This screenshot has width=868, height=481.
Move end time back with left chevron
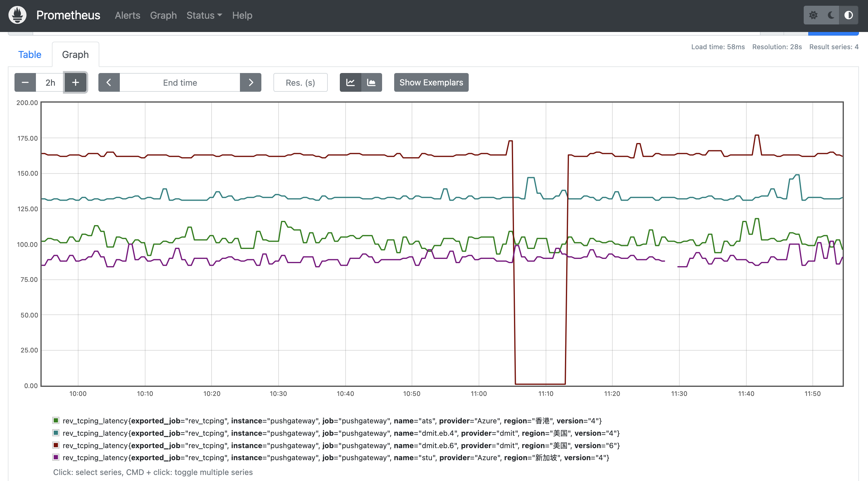(x=109, y=82)
